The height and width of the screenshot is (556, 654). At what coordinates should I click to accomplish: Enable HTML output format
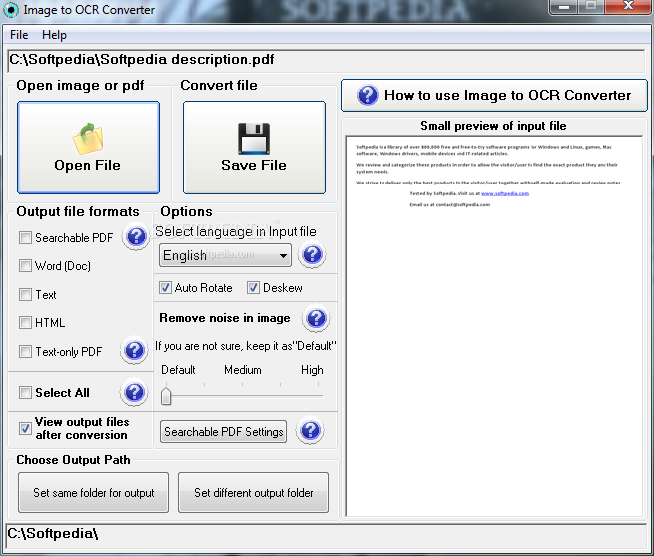[25, 322]
